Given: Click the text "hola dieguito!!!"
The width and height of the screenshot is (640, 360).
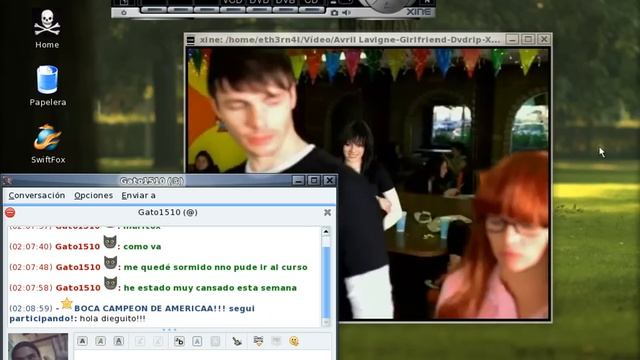Looking at the screenshot, I should click(112, 319).
